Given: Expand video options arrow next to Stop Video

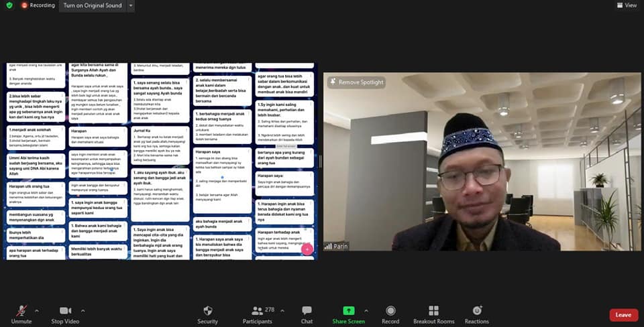Looking at the screenshot, I should [x=83, y=310].
